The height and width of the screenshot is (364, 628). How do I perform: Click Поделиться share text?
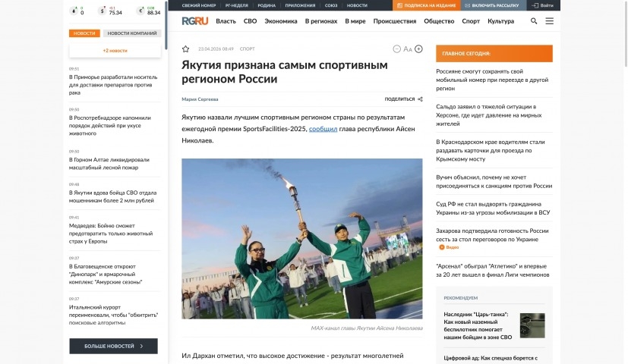(x=399, y=99)
